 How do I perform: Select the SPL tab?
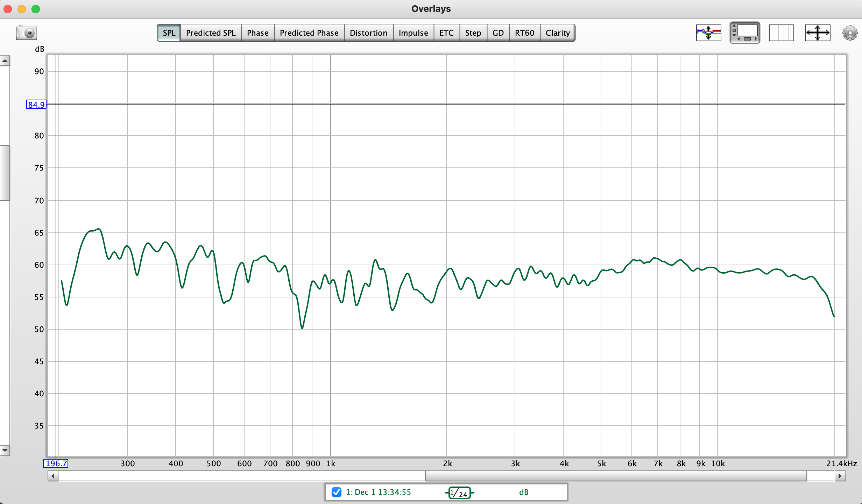click(x=169, y=33)
